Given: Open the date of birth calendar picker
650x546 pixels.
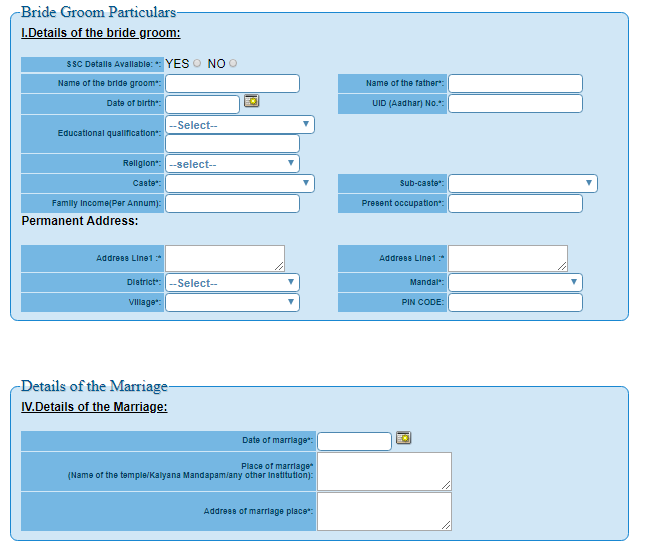Looking at the screenshot, I should coord(252,100).
